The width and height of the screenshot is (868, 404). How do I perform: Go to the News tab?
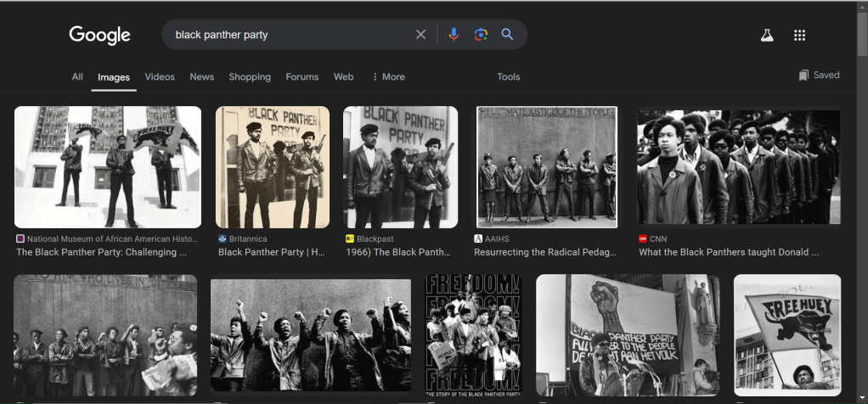pos(202,77)
